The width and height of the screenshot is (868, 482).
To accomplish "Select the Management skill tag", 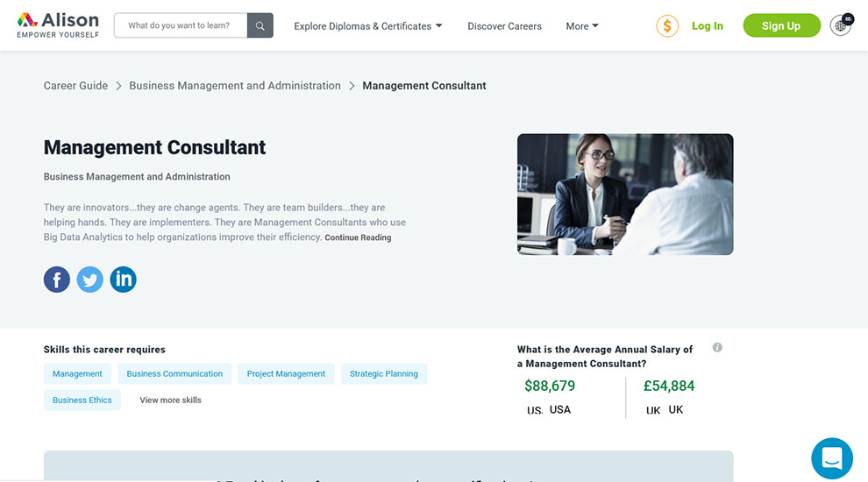I will (x=77, y=373).
